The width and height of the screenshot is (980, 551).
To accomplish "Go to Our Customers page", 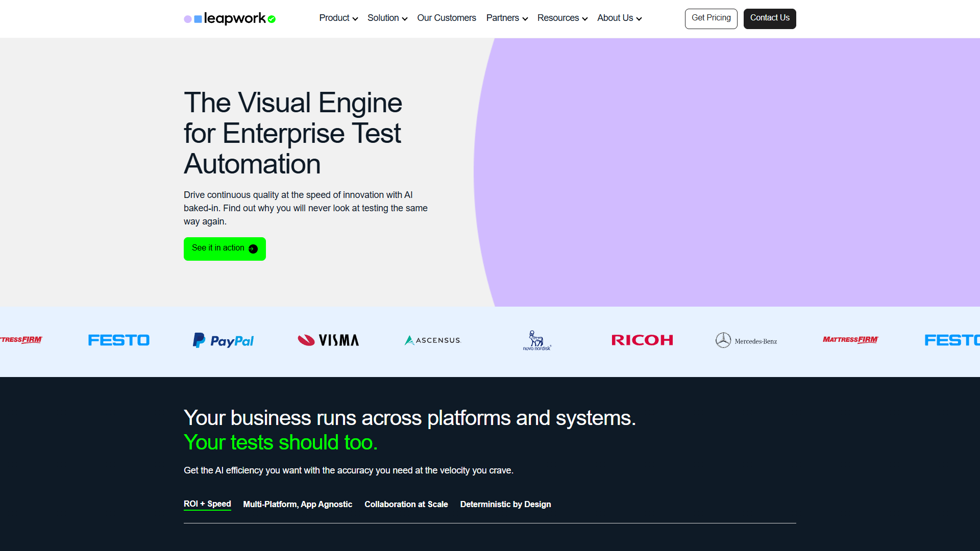I will click(447, 18).
